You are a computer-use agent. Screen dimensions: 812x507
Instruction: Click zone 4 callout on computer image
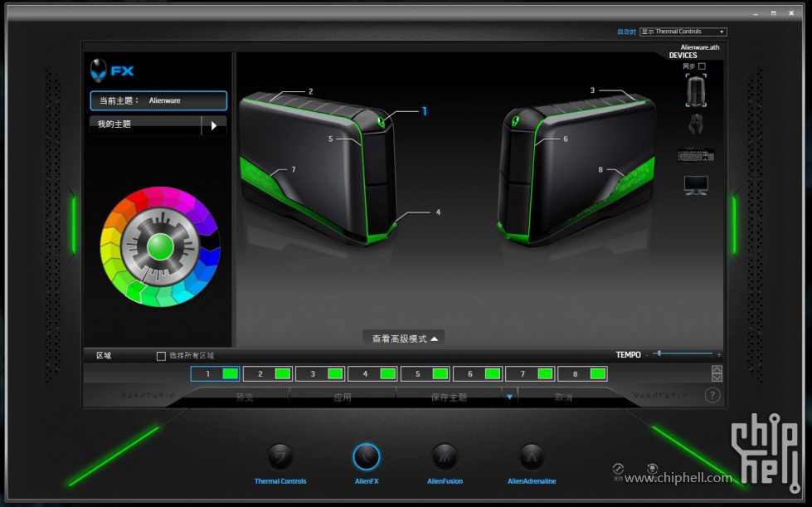point(438,212)
